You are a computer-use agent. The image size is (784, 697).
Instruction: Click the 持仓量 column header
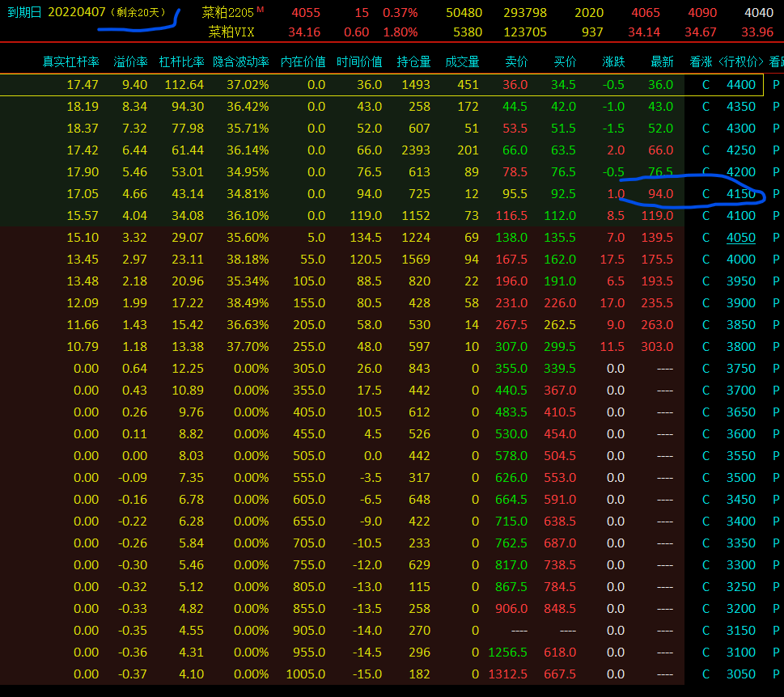click(413, 62)
